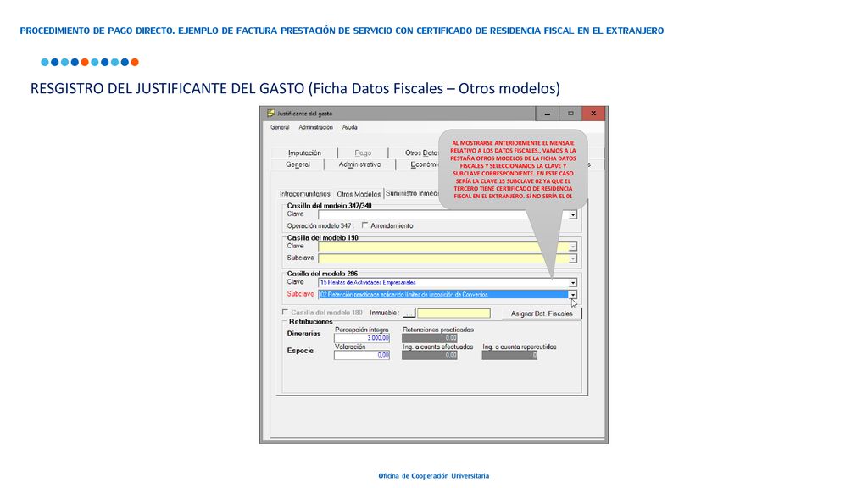Click the Justificante del gasto title bar icon
The image size is (868, 488).
pyautogui.click(x=270, y=113)
